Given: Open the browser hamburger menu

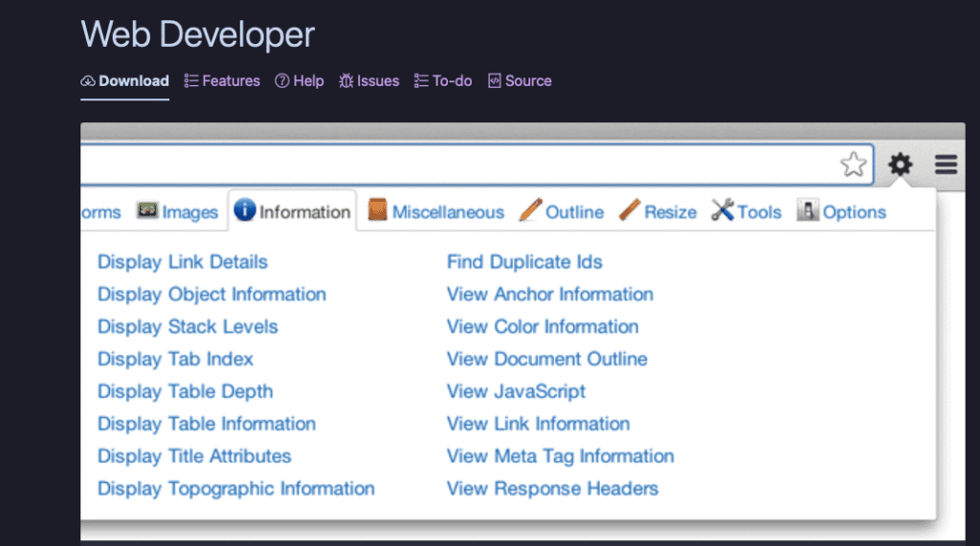Looking at the screenshot, I should [946, 165].
